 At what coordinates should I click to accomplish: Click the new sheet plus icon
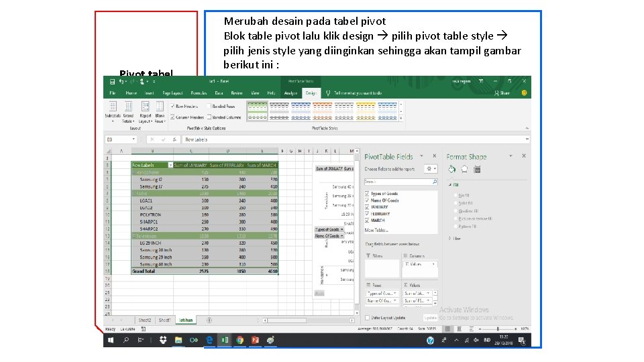(x=209, y=320)
